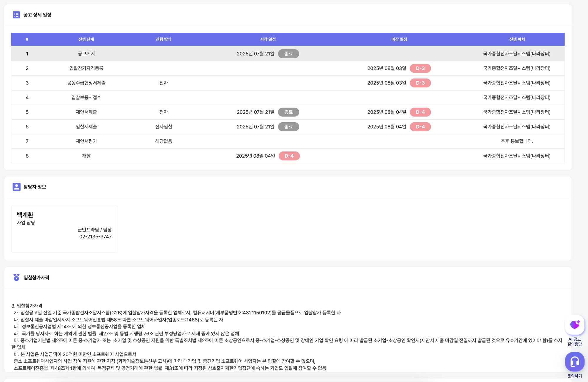Click the D-4 badge in 개찰 row

point(289,156)
